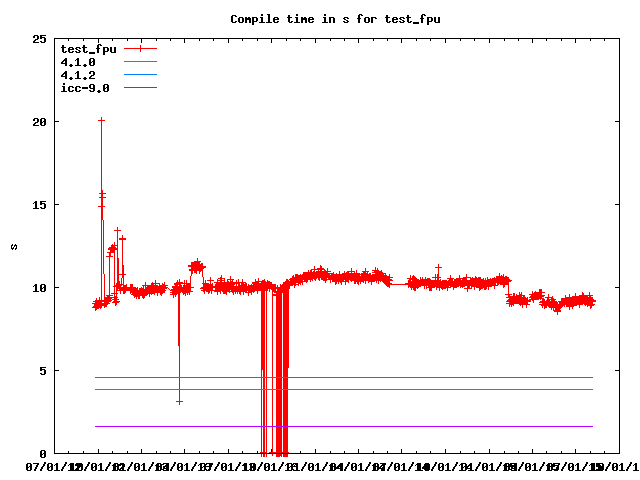Click the y-axis tick label 0
Image resolution: width=640 pixels, height=480 pixels.
pyautogui.click(x=43, y=454)
